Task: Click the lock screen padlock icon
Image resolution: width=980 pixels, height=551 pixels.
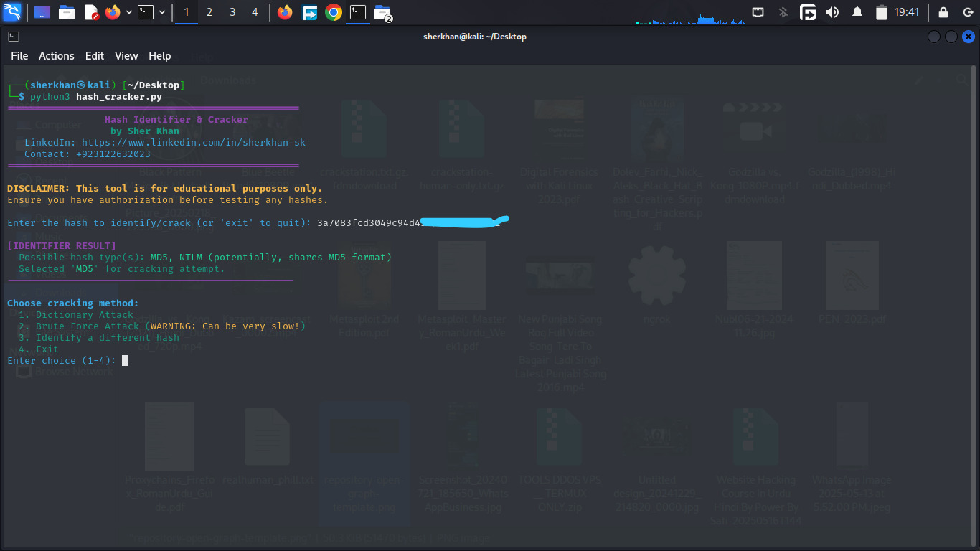Action: [943, 12]
